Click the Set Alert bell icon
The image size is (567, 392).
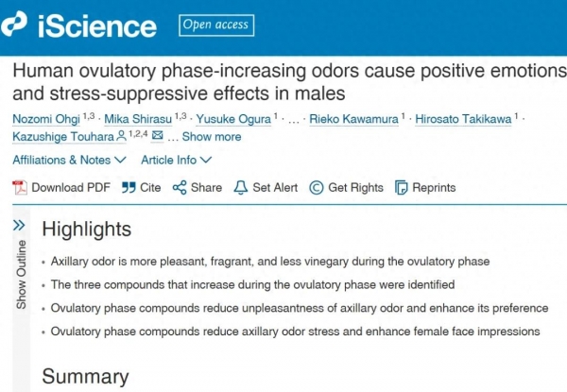[x=240, y=187]
